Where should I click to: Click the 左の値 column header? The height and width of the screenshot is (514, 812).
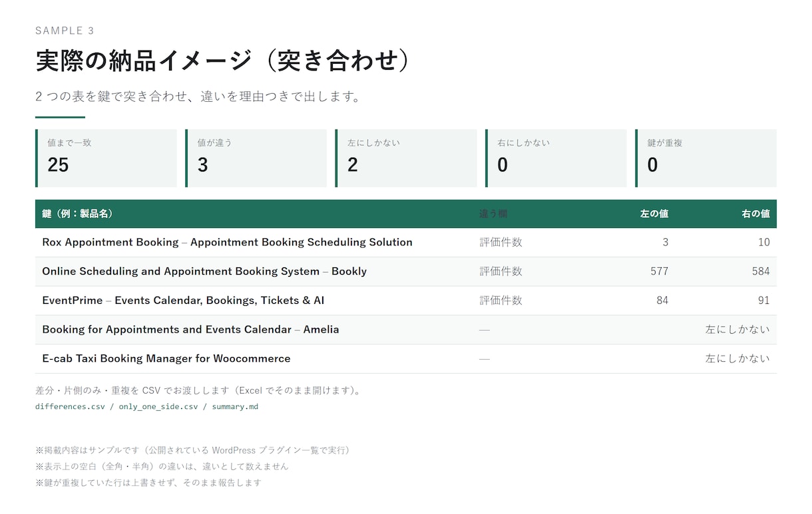[654, 213]
